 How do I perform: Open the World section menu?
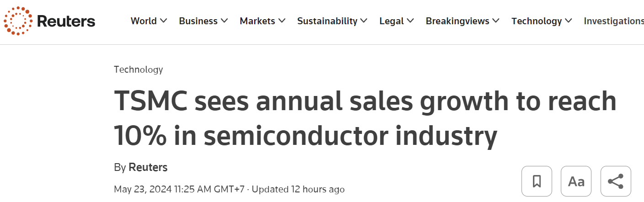144,21
